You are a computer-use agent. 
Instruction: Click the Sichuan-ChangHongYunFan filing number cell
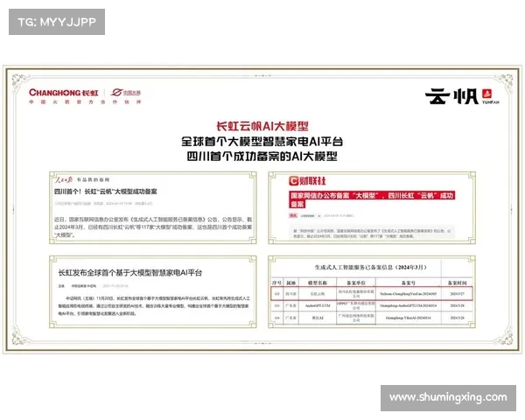coord(408,294)
